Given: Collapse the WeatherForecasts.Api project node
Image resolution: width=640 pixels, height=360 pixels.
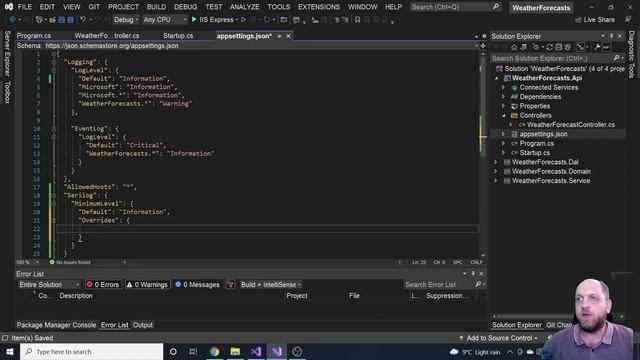Looking at the screenshot, I should coord(497,78).
